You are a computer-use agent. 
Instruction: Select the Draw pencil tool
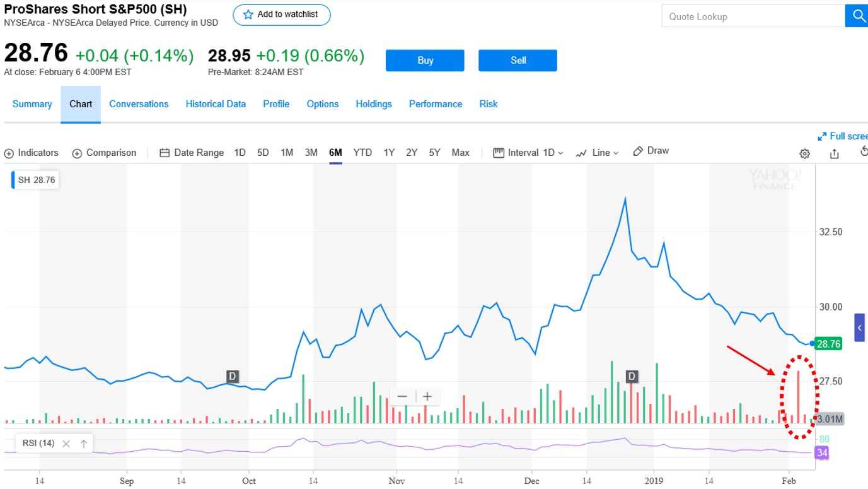(651, 151)
